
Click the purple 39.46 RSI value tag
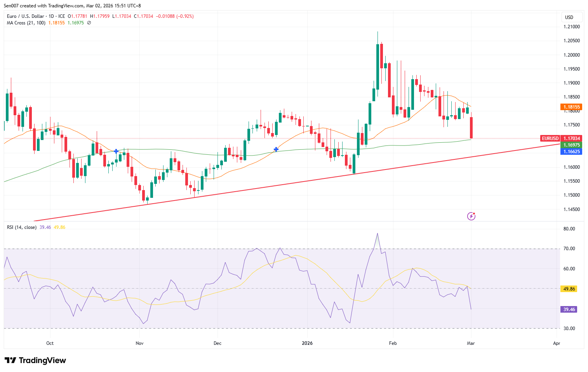(569, 309)
